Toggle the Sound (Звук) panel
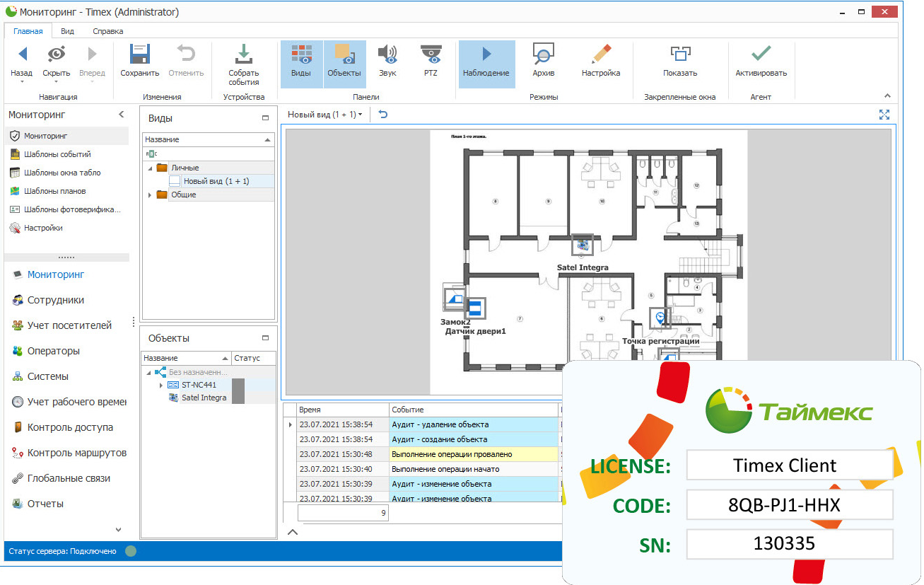Viewport: 924px width, 585px height. click(387, 55)
